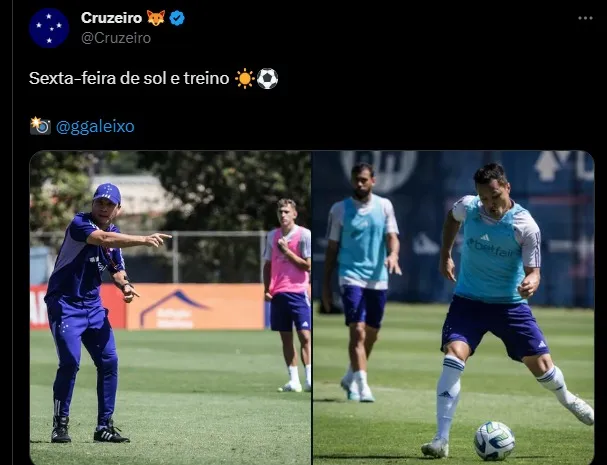The image size is (607, 465).
Task: Click the sun emoji in the tweet
Action: coord(245,79)
